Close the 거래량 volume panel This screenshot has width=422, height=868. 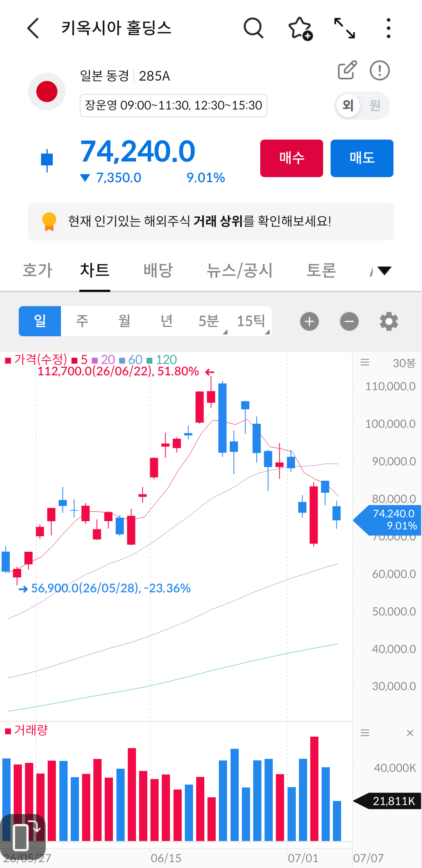click(410, 733)
